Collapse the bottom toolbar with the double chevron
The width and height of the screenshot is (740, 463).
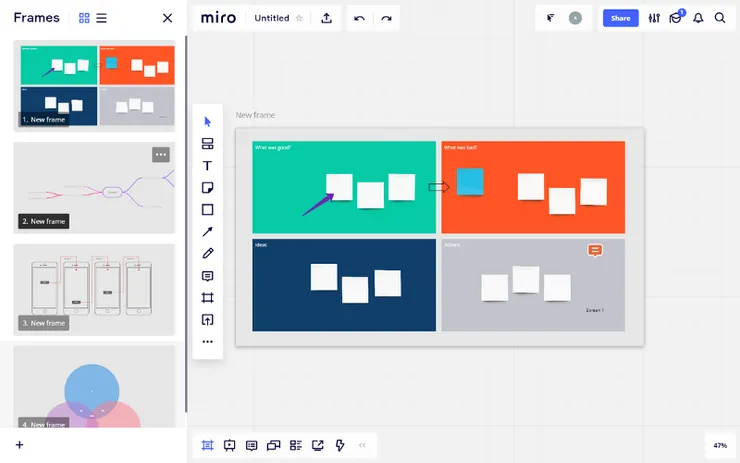click(x=362, y=445)
